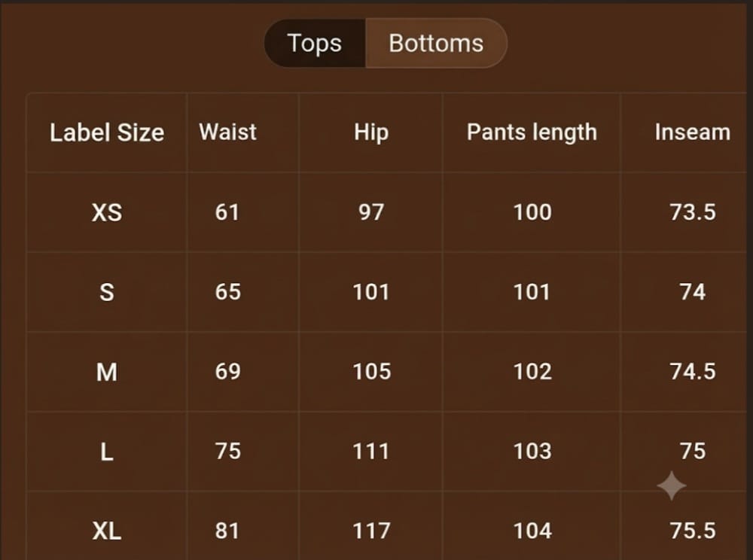Click hip value 105 in M row
Image resolution: width=753 pixels, height=560 pixels.
[x=372, y=371]
